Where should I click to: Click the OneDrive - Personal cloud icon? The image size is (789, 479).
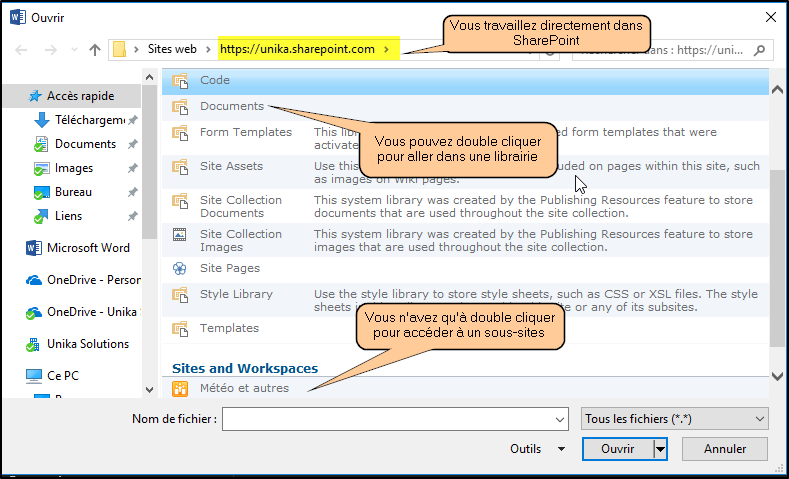coord(34,280)
